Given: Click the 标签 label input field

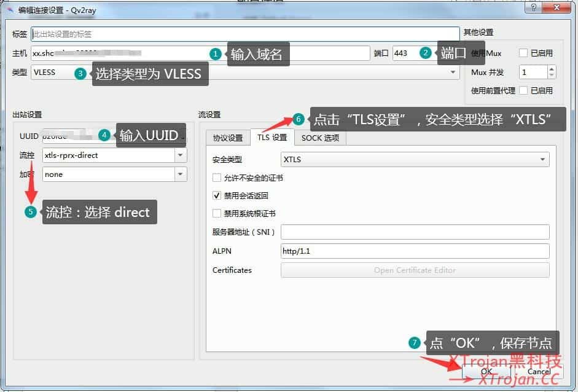Looking at the screenshot, I should pos(246,33).
